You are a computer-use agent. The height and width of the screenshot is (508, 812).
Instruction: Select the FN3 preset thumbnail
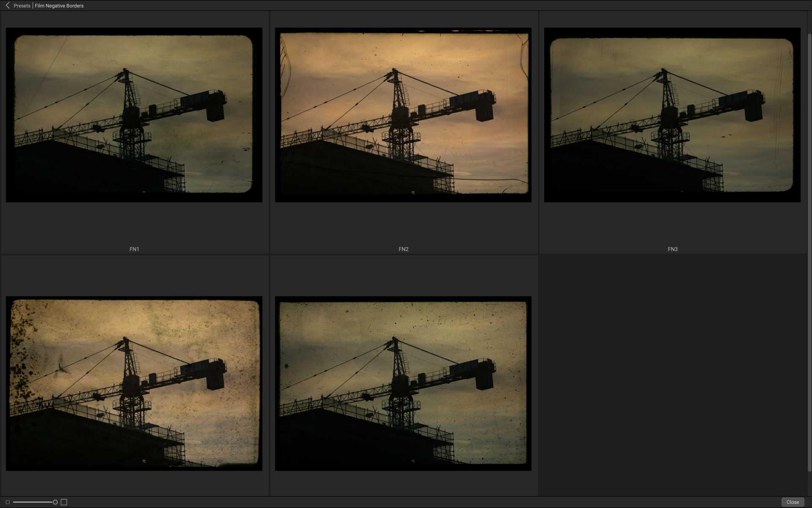point(672,114)
